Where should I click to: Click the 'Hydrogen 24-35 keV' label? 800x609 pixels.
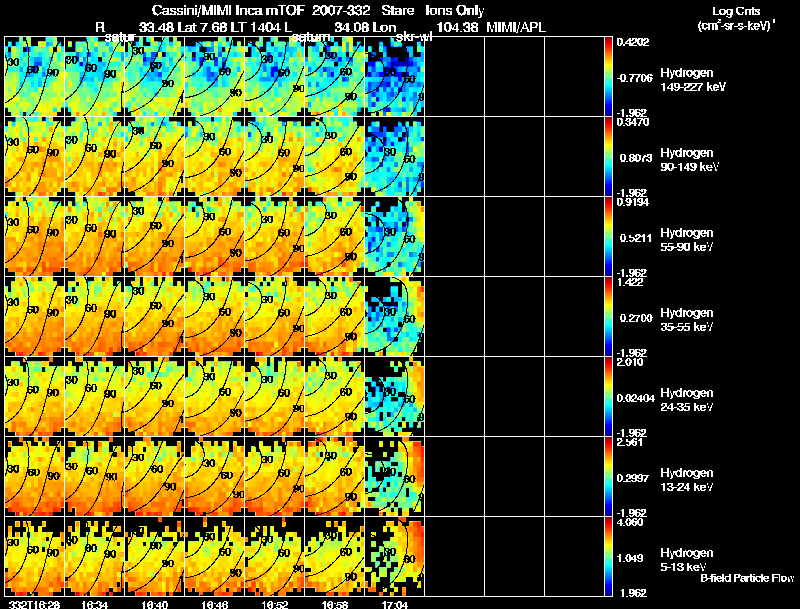687,400
